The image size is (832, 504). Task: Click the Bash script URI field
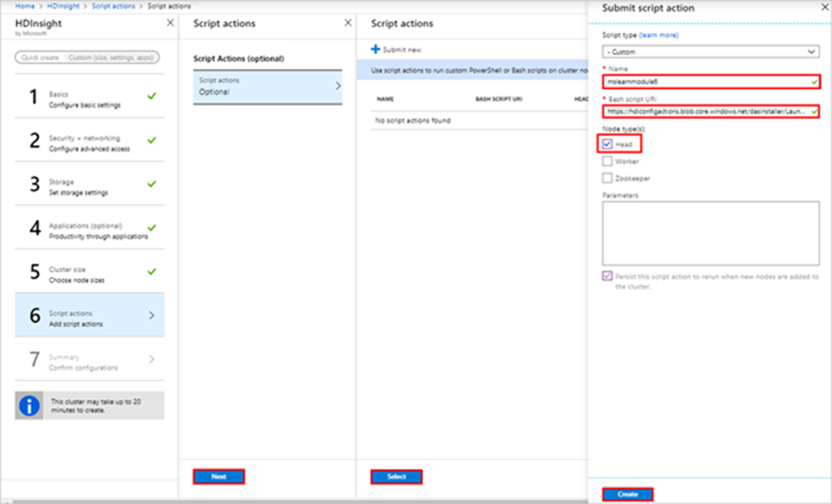[711, 111]
